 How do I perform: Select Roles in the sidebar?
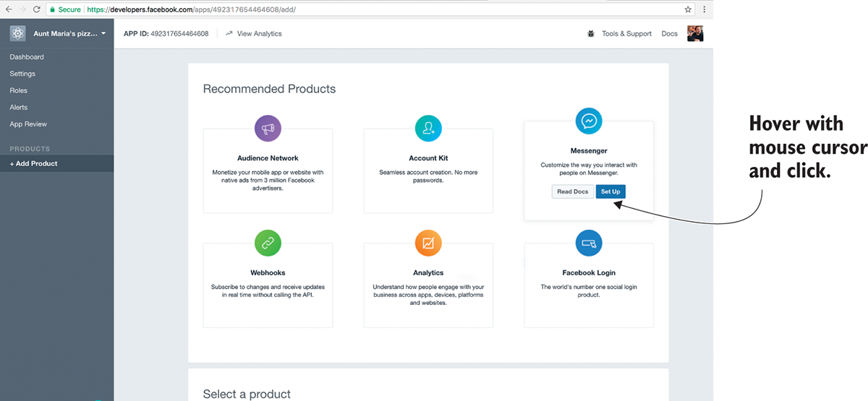(x=19, y=90)
